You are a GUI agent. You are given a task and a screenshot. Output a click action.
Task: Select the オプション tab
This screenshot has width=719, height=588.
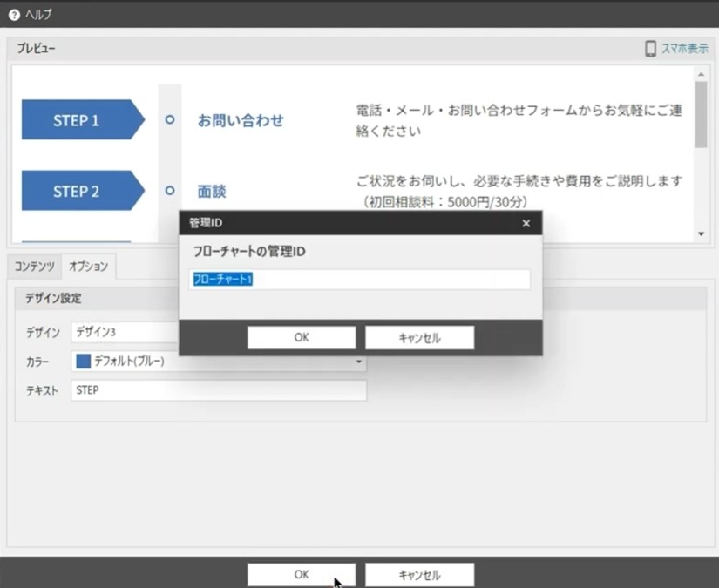tap(89, 267)
